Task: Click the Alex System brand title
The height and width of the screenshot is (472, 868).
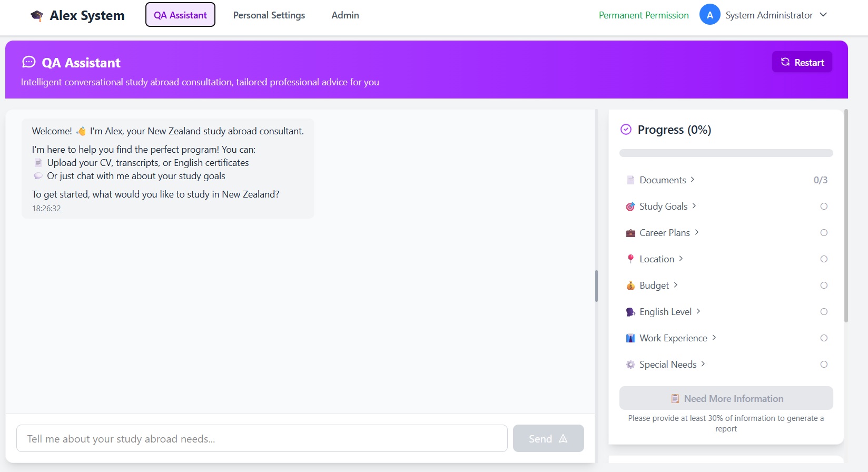Action: (x=87, y=16)
